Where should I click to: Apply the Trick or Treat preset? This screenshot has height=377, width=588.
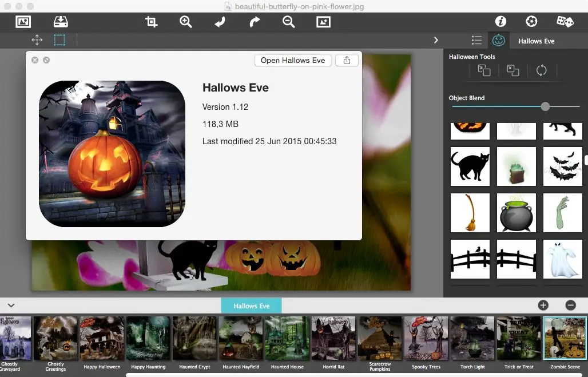(519, 344)
